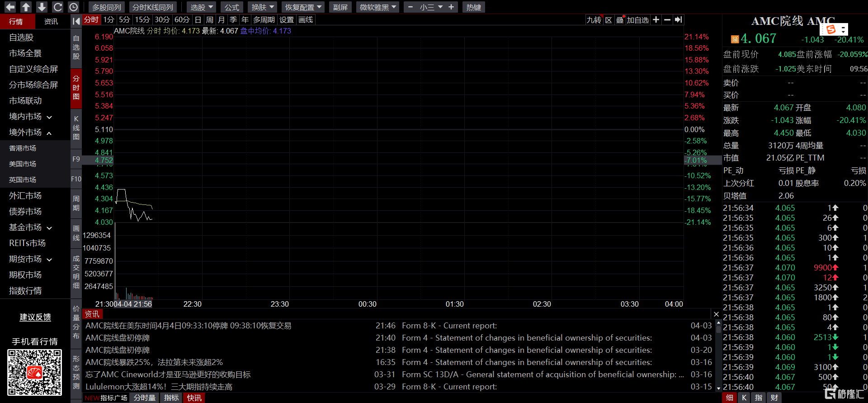Screen dimensions: 868x403
Task: Refresh data with the circular arrow icon
Action: pos(57,7)
